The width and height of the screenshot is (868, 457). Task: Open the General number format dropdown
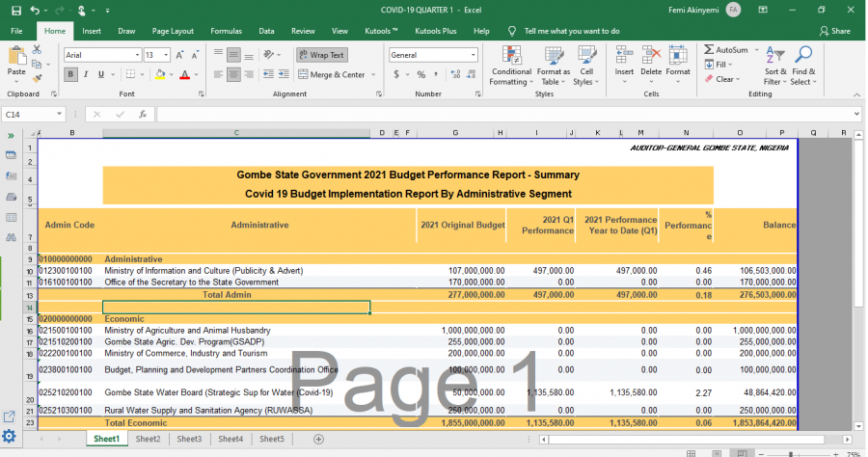(473, 55)
